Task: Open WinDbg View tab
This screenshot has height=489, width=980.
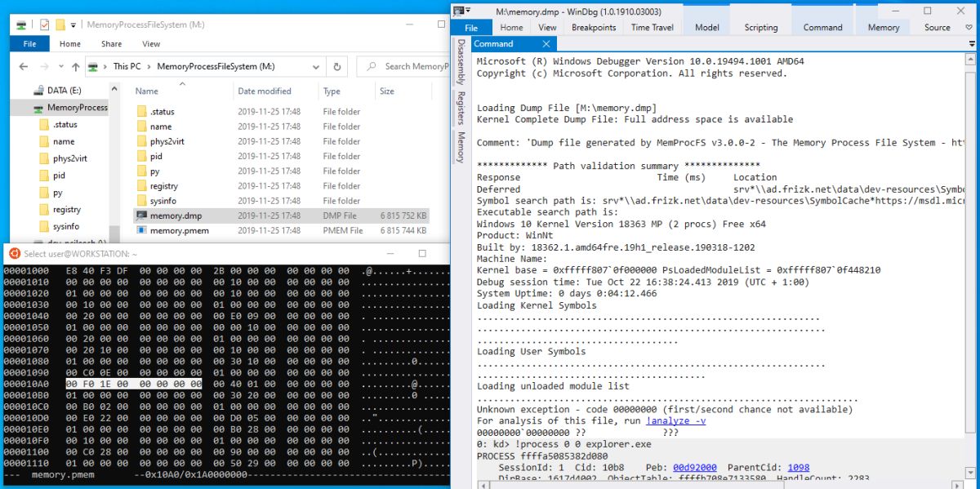Action: 547,27
